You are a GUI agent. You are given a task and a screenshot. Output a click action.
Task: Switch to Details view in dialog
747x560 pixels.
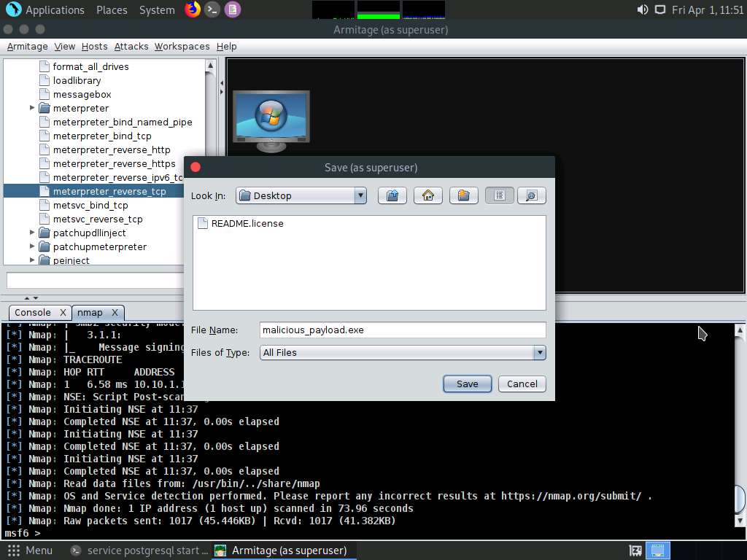[x=531, y=195]
